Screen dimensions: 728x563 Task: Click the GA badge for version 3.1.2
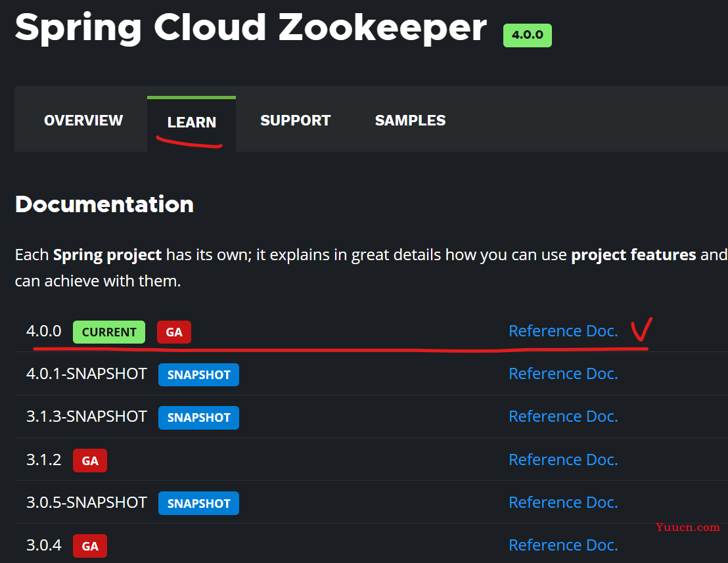click(90, 461)
